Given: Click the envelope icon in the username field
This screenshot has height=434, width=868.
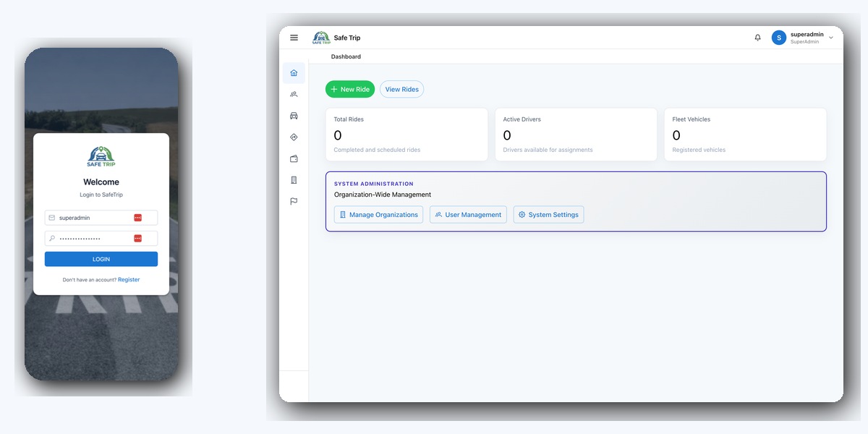Looking at the screenshot, I should 52,218.
